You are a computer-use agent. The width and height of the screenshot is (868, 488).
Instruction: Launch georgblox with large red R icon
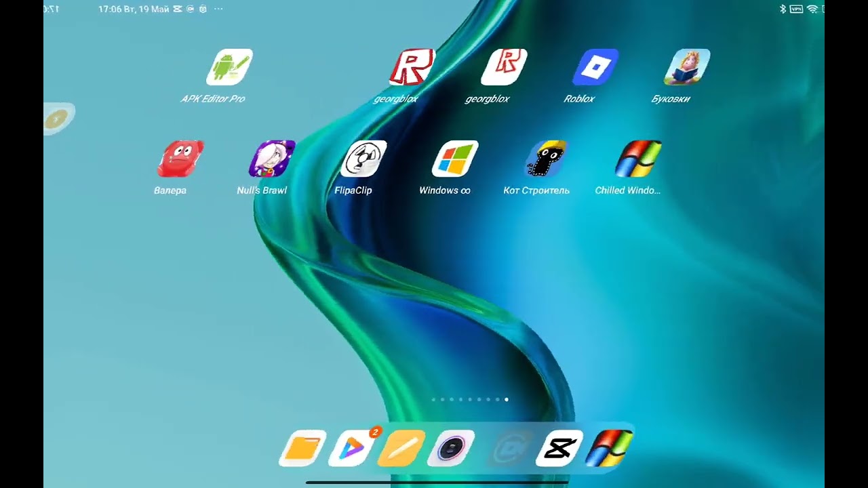tap(412, 67)
